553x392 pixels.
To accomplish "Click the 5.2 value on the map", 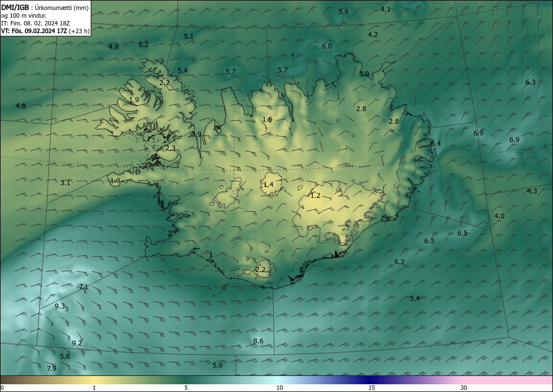I will tap(143, 44).
